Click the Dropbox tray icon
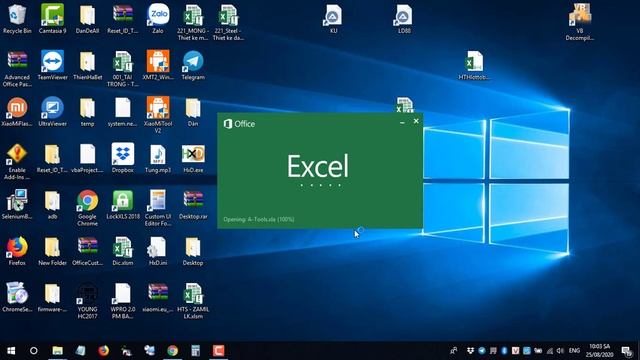Image resolution: width=640 pixels, height=360 pixels. pyautogui.click(x=470, y=351)
